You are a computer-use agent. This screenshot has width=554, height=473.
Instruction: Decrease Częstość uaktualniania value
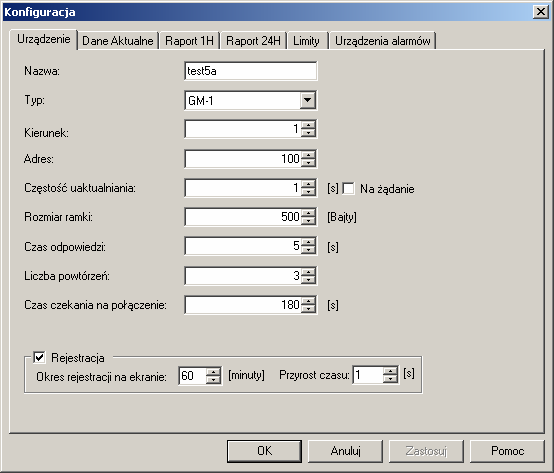pos(308,191)
